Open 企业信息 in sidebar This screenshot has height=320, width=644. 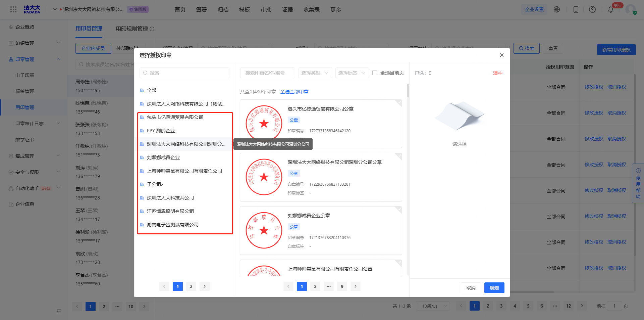click(25, 204)
